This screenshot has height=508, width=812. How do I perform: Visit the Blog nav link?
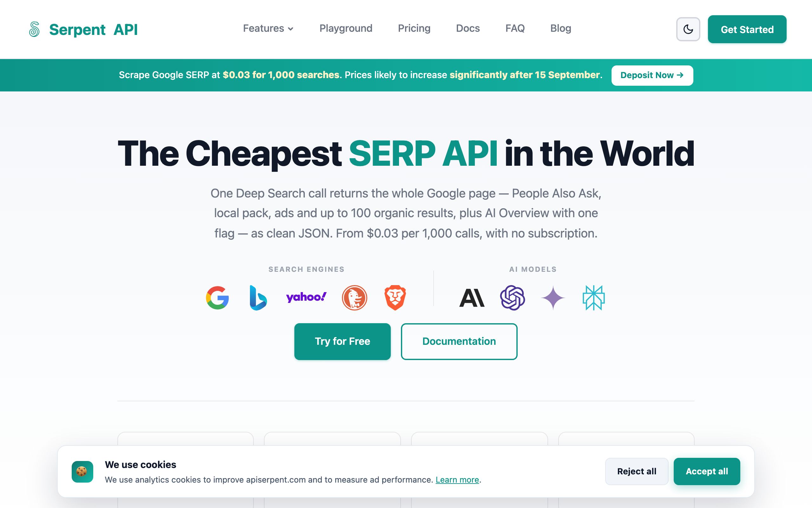[x=560, y=29]
